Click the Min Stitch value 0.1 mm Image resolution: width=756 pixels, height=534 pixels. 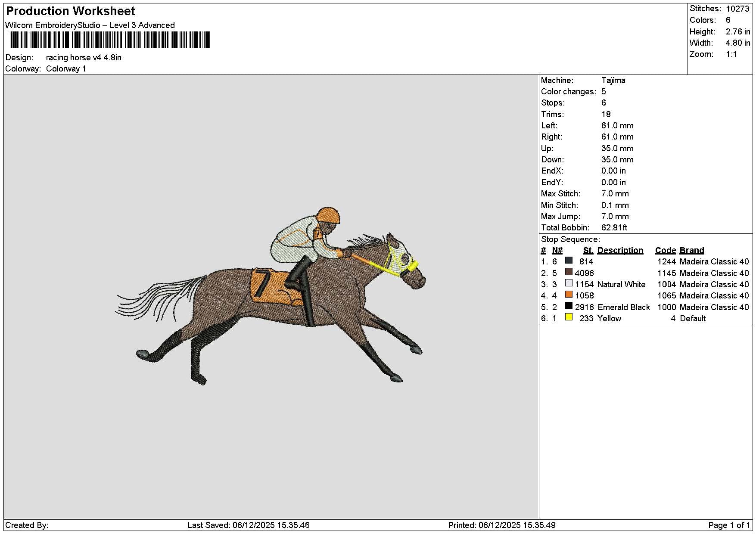pyautogui.click(x=615, y=205)
